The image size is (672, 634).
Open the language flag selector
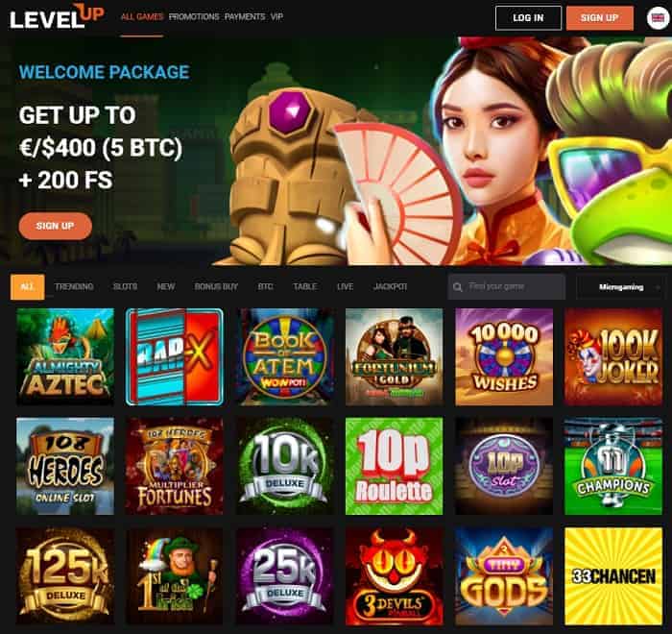(x=658, y=18)
